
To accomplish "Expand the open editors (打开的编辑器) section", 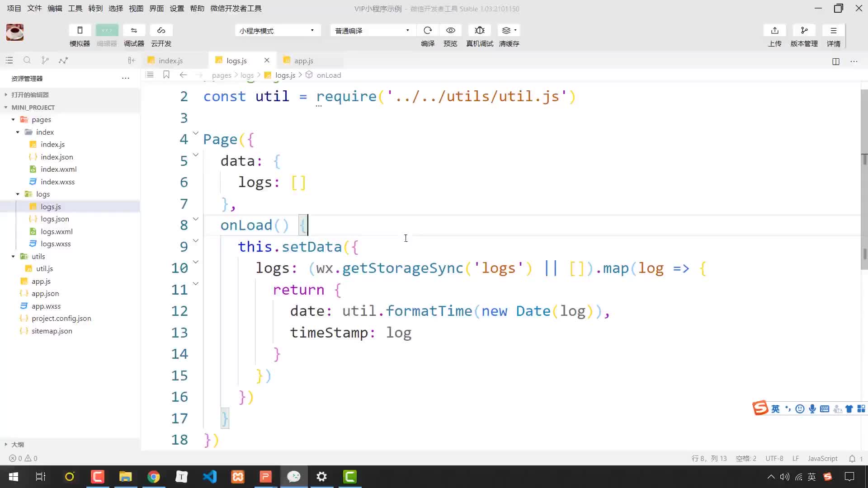I will (x=30, y=94).
